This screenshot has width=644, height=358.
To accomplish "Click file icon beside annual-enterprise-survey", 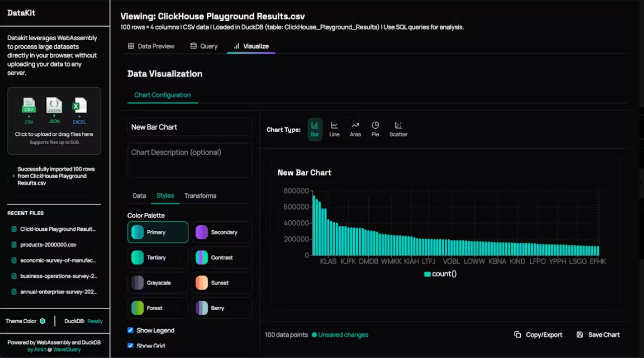I will 14,292.
